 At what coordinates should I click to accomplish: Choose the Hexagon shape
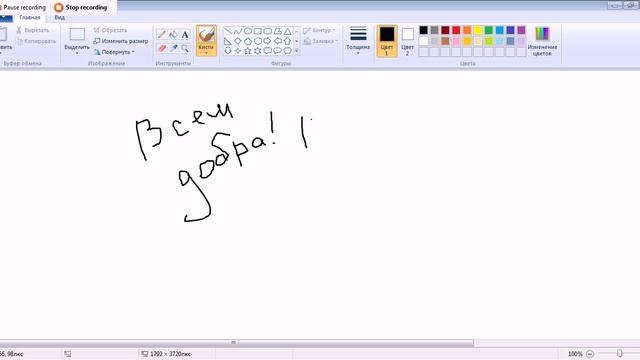point(258,41)
